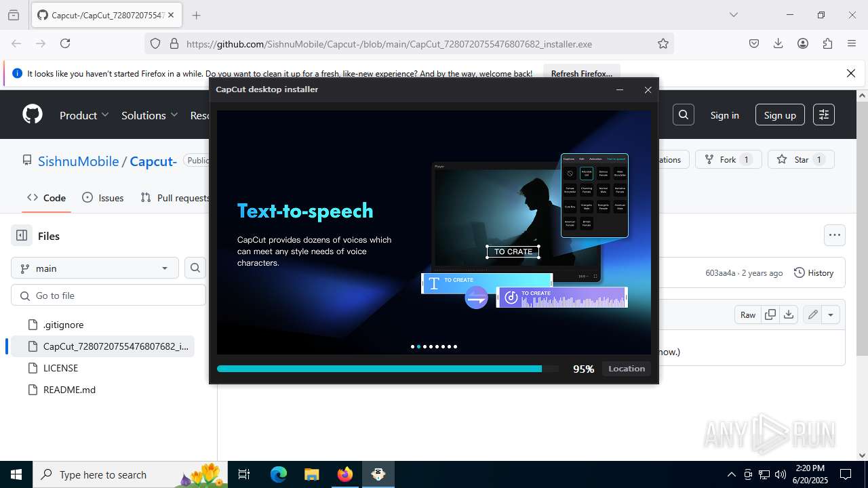Open LICENSE in file tree
The width and height of the screenshot is (868, 488).
[x=60, y=368]
